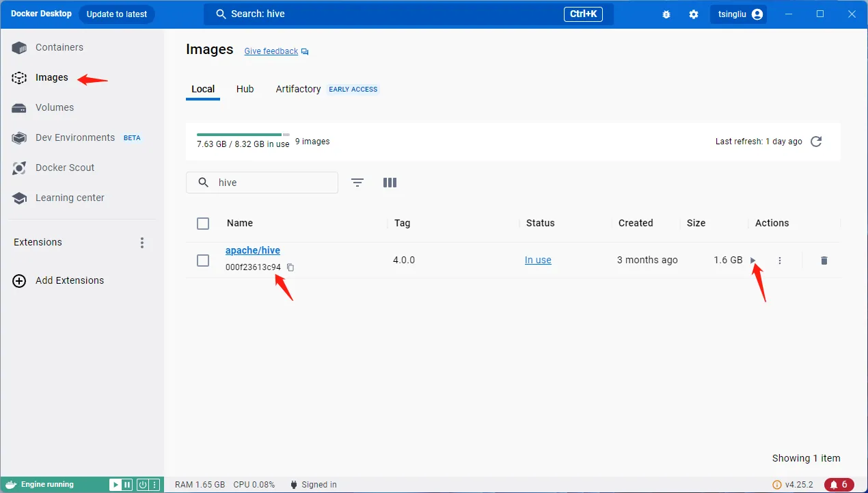Click the Update to latest button
Viewport: 868px width, 493px height.
coord(117,14)
